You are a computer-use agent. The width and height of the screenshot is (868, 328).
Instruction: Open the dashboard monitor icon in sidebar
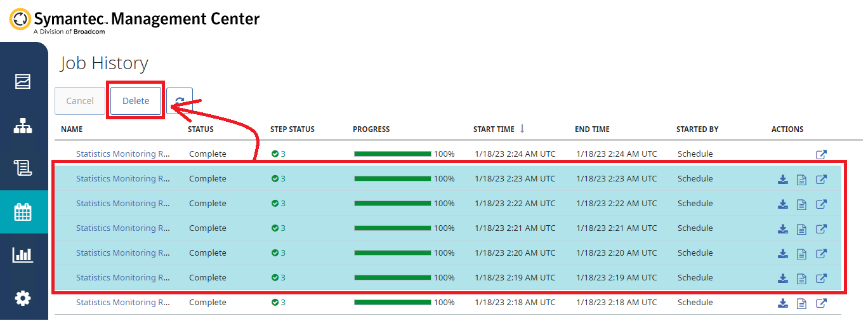click(23, 82)
